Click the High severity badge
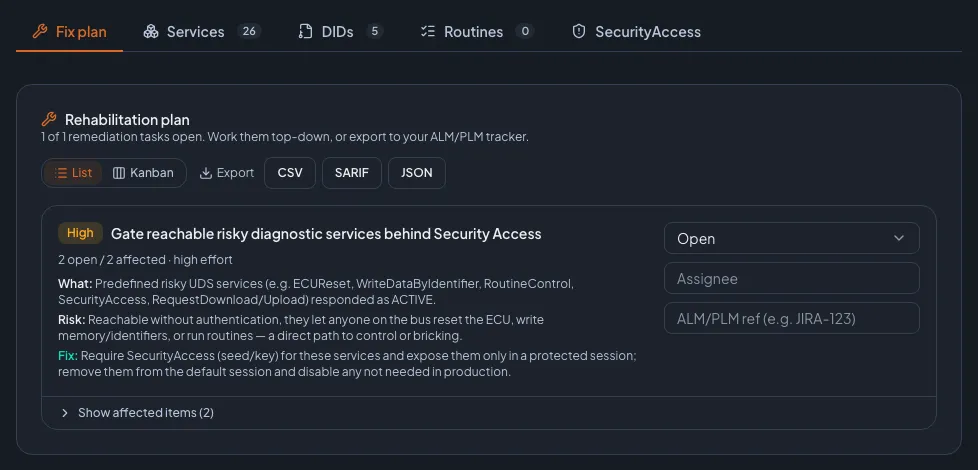 click(x=80, y=233)
